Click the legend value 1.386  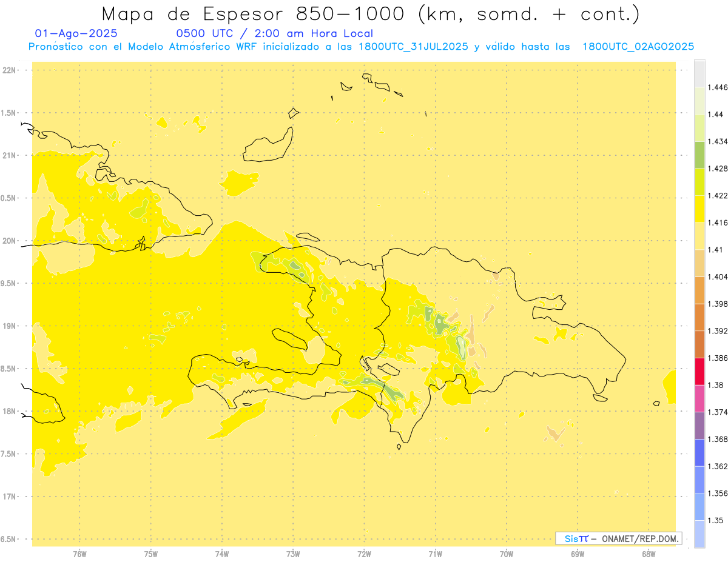pyautogui.click(x=718, y=358)
